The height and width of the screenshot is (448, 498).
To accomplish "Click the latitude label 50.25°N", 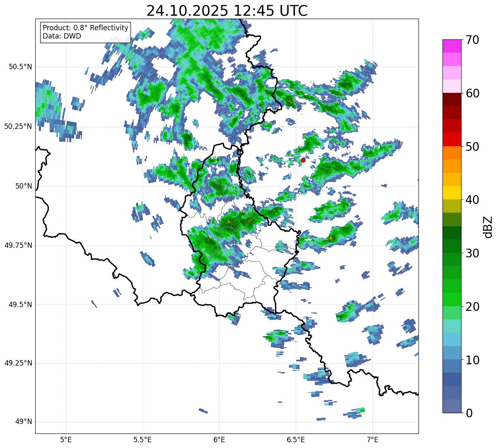I will pos(18,126).
